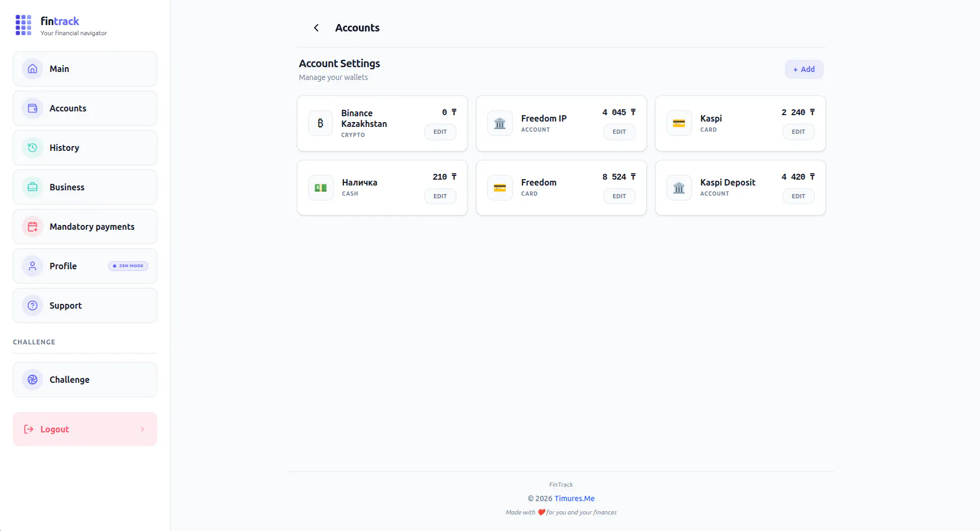Edit the Binance Kazakhstan account

pos(440,132)
